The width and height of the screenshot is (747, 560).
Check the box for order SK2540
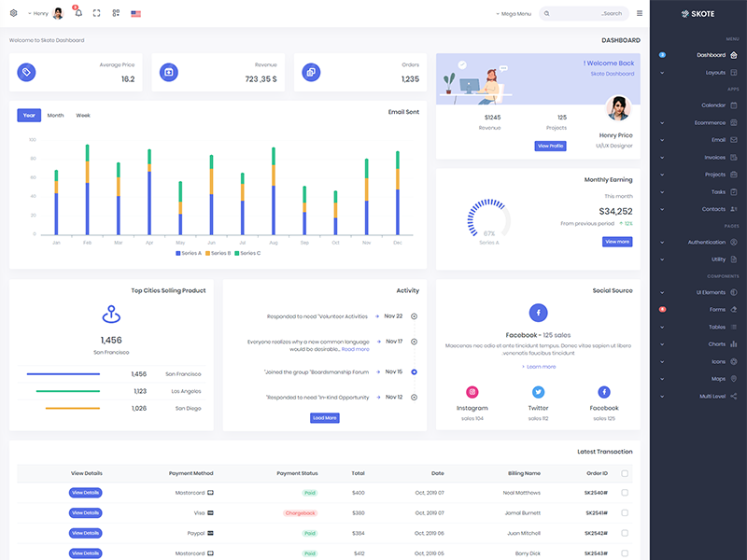coord(625,493)
